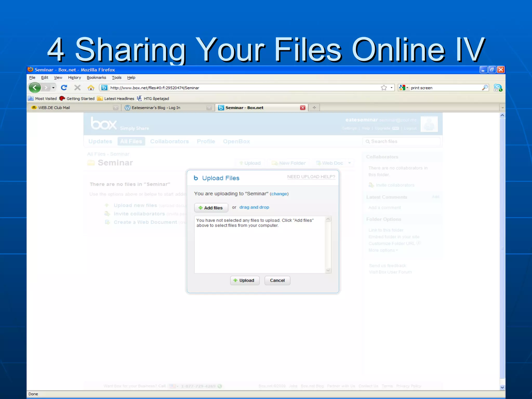Click the page scrollbar up arrow
This screenshot has height=399, width=532.
coord(502,115)
